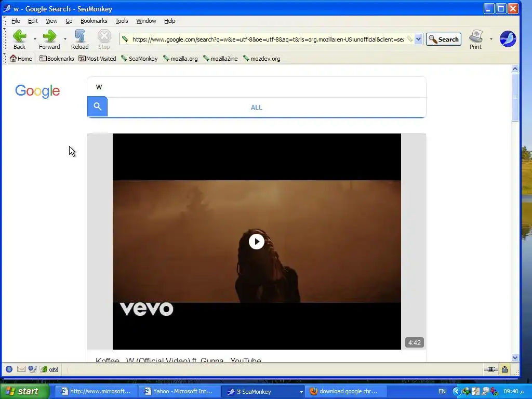Play the Koffee W video
Image resolution: width=532 pixels, height=399 pixels.
coord(257,242)
